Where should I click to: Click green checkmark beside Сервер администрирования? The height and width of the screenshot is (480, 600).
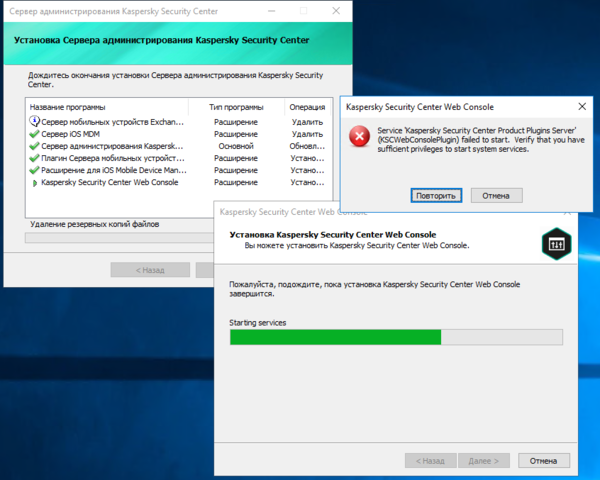pos(34,146)
